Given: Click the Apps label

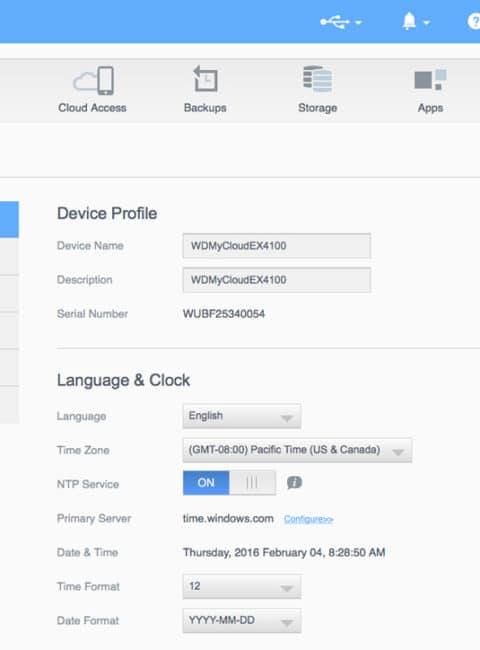Looking at the screenshot, I should click(x=430, y=108).
